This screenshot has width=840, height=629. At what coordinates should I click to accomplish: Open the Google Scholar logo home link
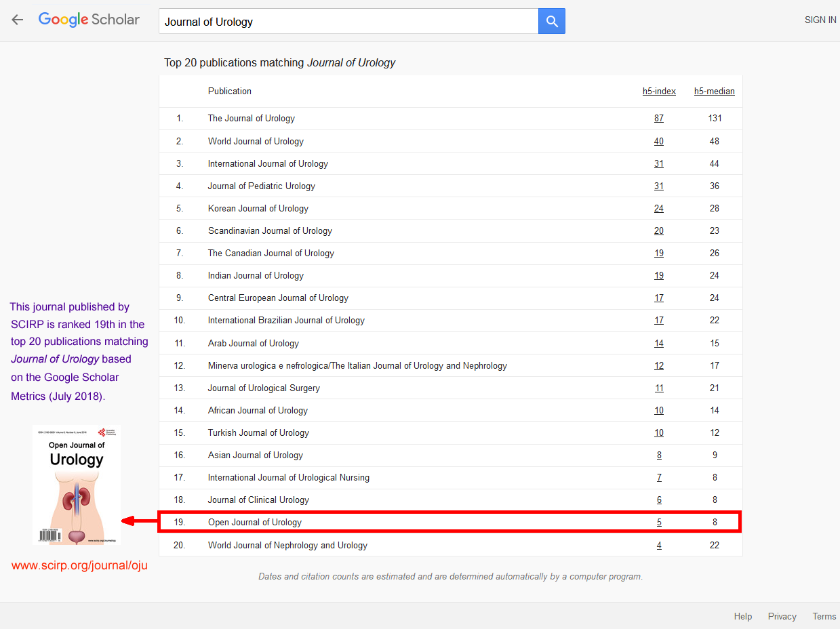(x=89, y=20)
